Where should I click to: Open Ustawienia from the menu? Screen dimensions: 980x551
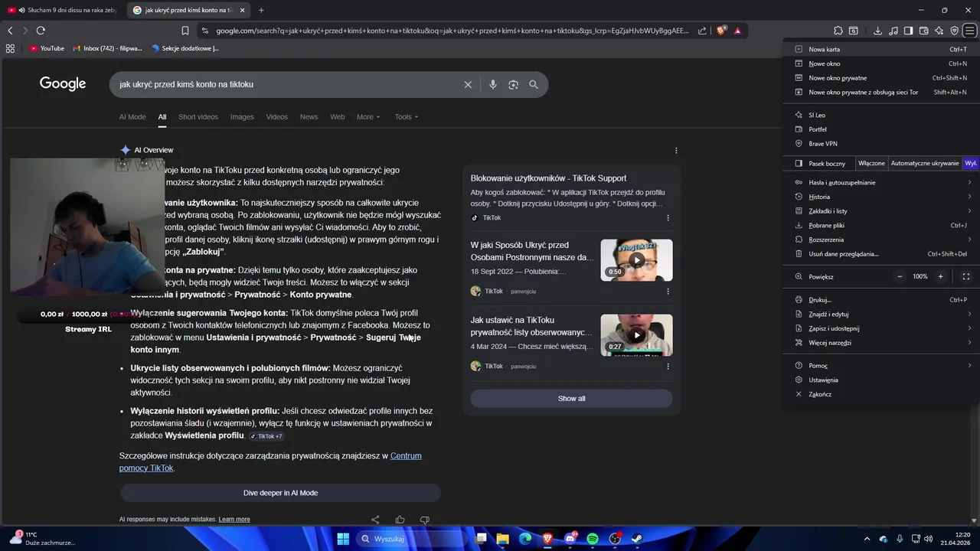[882, 380]
